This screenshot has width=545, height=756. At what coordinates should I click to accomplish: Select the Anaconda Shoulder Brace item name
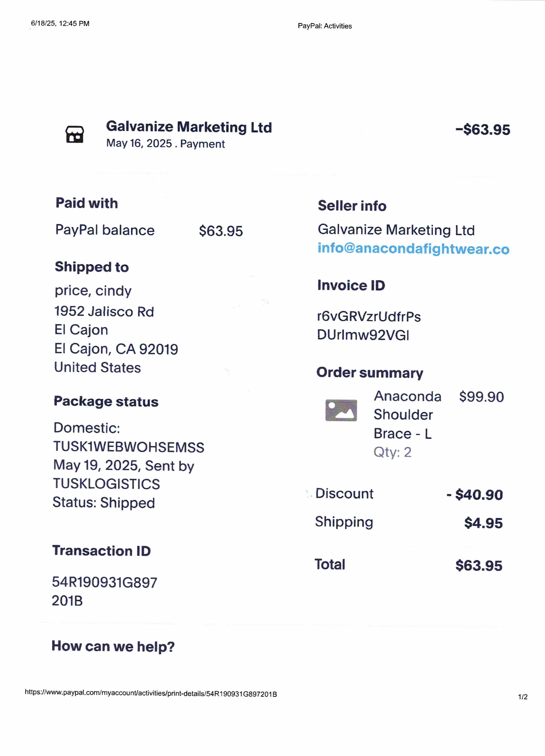[407, 415]
